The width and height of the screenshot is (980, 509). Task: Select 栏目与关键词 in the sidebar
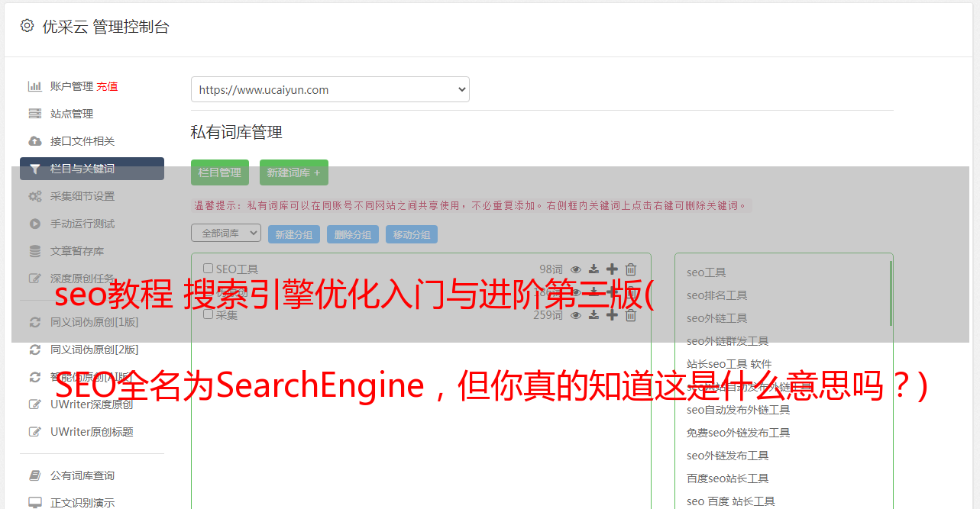pos(92,169)
